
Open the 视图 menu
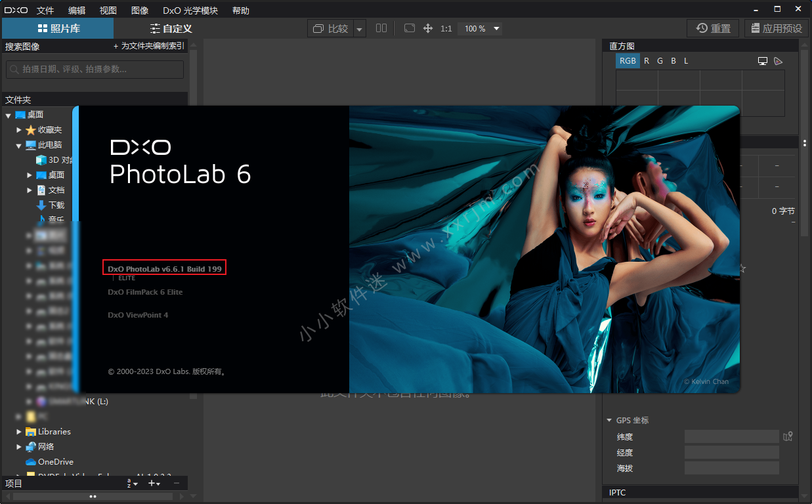tap(108, 10)
